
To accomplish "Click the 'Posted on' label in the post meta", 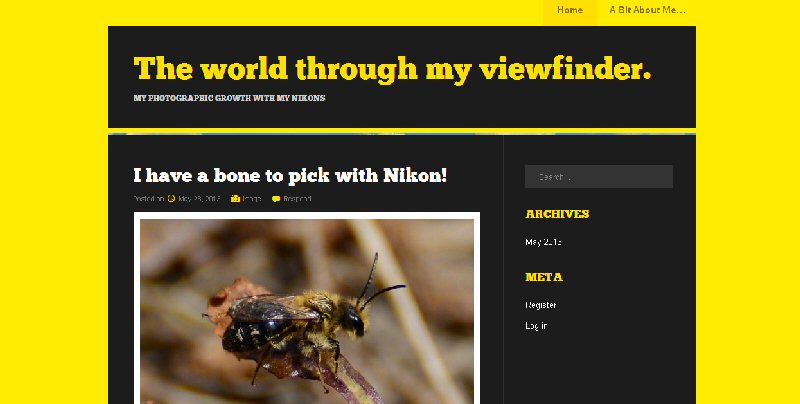I will (x=149, y=199).
